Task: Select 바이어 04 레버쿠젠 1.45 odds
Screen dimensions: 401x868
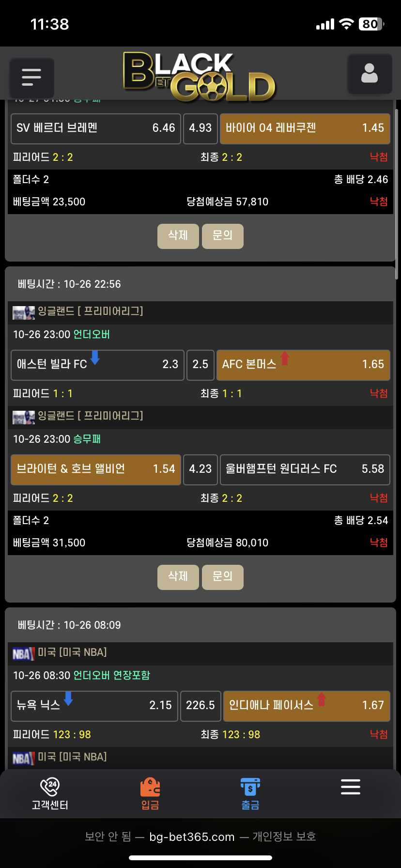Action: point(305,129)
